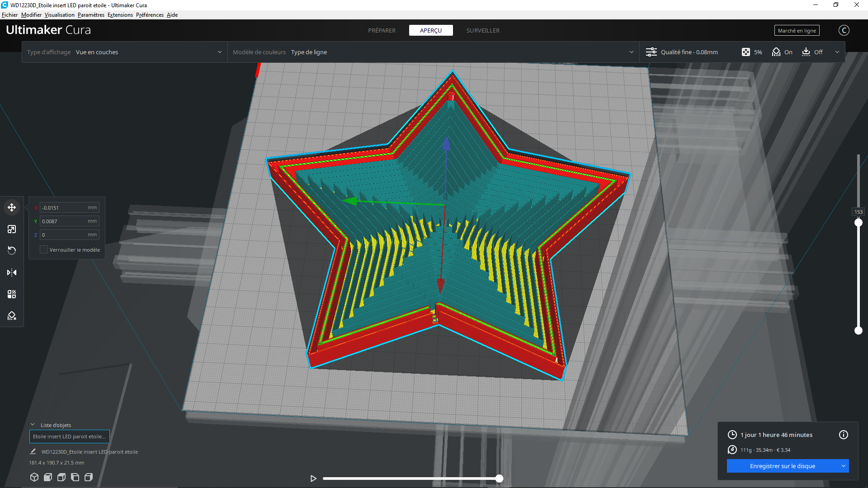Switch to the PRÉPARER tab
Screen dimensions: 868x488
pyautogui.click(x=382, y=31)
